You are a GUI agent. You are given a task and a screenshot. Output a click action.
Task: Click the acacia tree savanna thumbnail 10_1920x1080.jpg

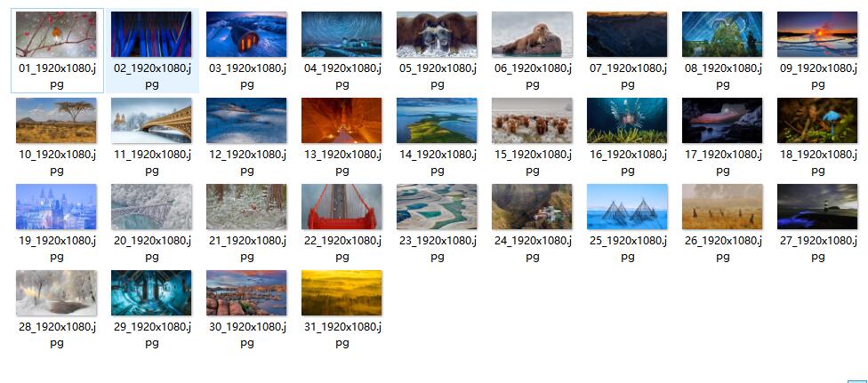click(x=56, y=121)
